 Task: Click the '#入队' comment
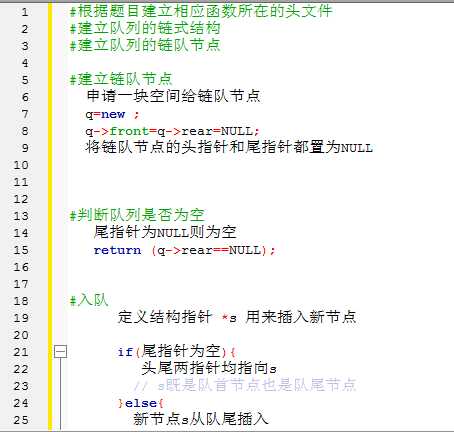point(89,300)
